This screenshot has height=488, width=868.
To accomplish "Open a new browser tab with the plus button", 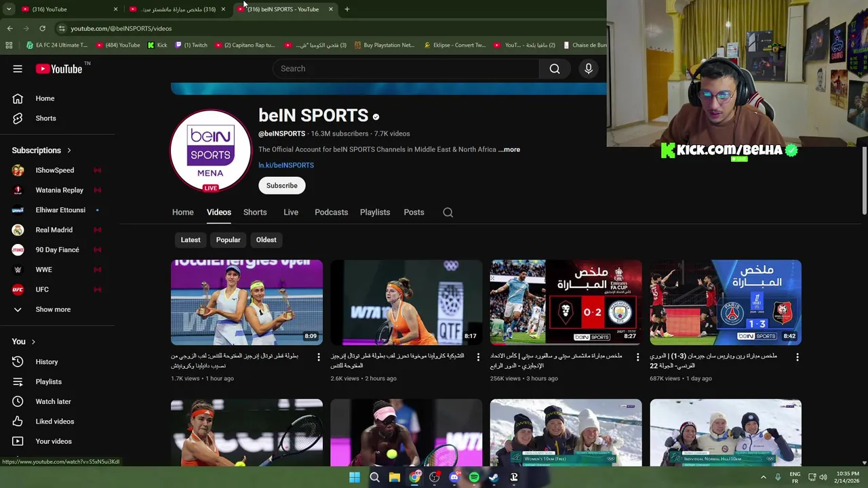I will pyautogui.click(x=347, y=9).
